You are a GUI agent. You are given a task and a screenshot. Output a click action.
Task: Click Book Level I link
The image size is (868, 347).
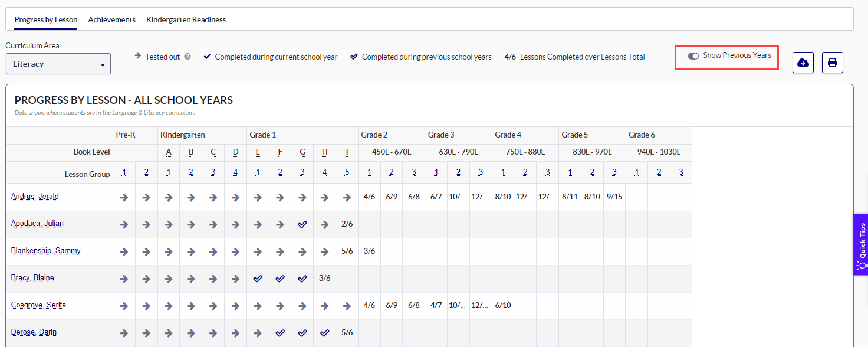coord(347,152)
